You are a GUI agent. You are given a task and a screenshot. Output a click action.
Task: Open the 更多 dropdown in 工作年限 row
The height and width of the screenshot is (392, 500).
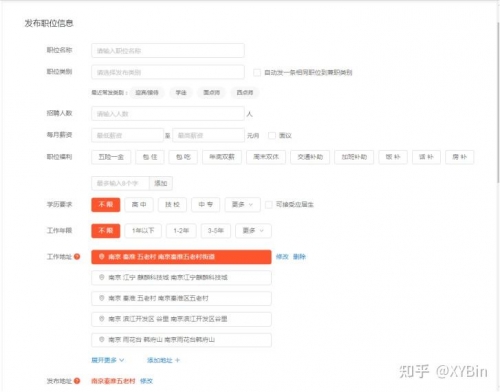(253, 230)
